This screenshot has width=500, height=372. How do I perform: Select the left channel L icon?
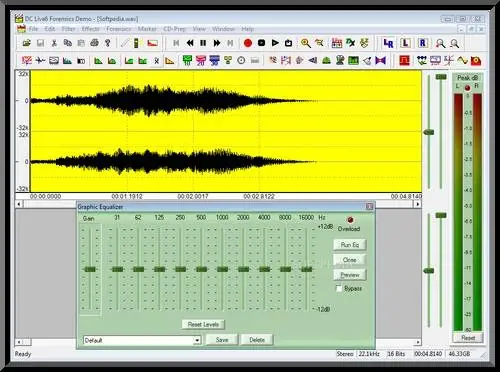click(x=405, y=43)
